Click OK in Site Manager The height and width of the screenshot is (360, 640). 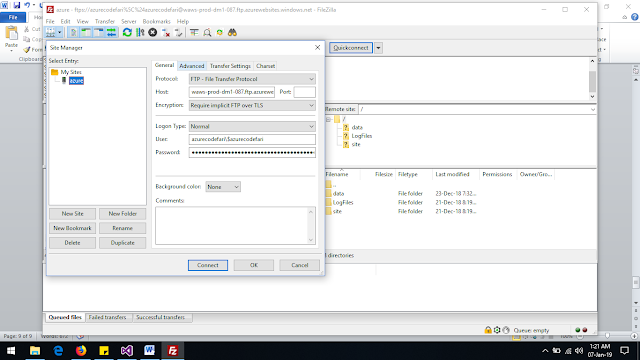[254, 265]
